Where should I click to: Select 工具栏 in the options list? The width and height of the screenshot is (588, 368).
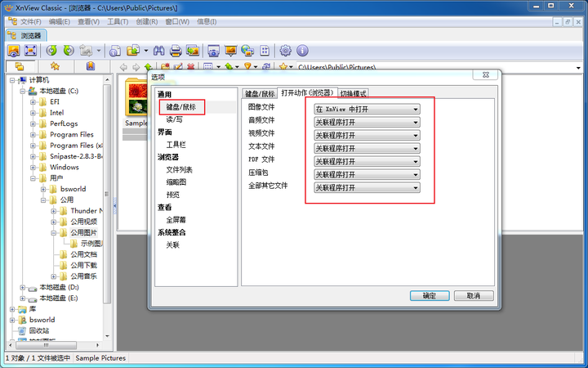coord(176,145)
